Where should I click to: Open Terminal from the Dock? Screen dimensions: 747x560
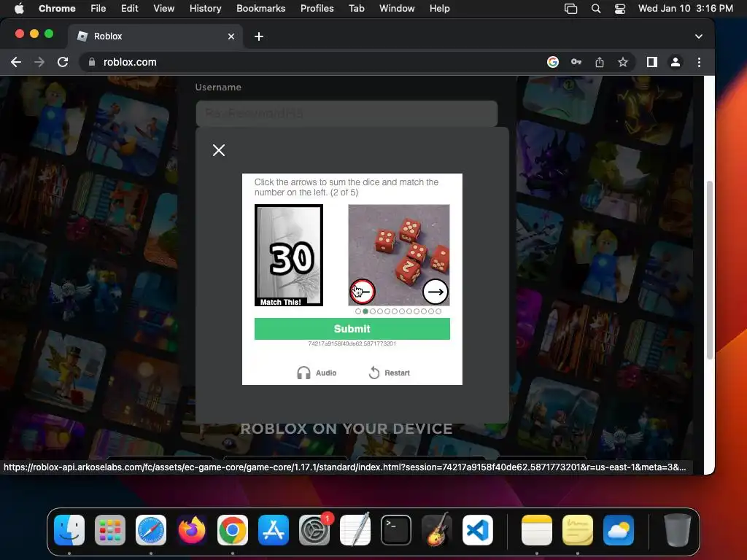click(x=396, y=530)
